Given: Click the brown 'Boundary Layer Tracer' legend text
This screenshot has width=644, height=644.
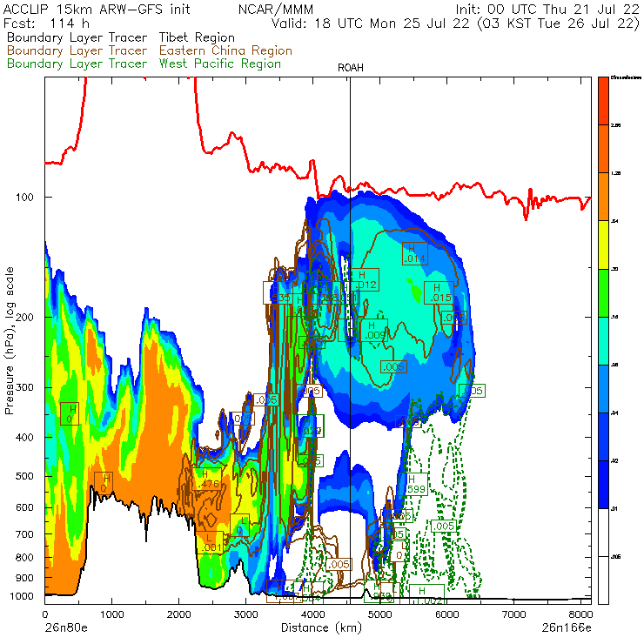Looking at the screenshot, I should click(77, 50).
